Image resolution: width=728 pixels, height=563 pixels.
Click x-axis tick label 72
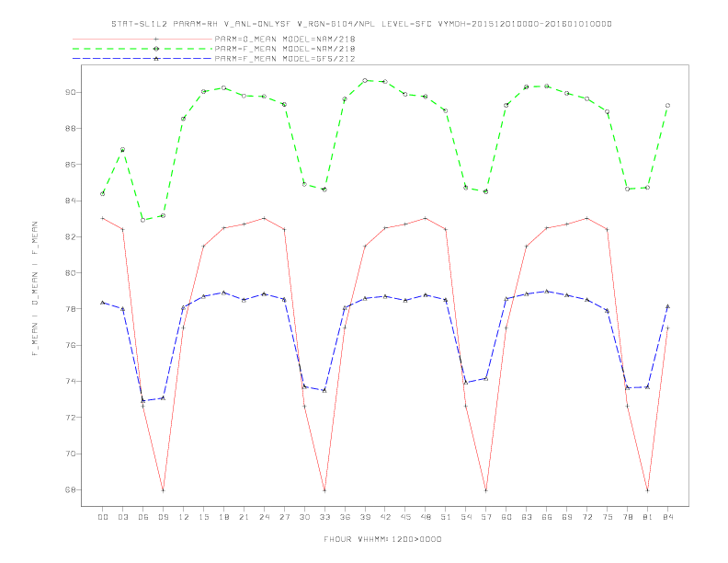pos(586,517)
